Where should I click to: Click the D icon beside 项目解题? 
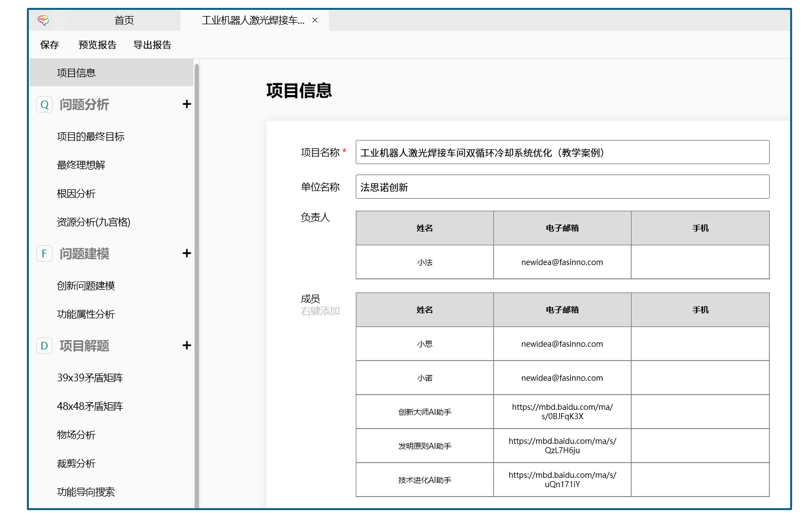coord(44,346)
